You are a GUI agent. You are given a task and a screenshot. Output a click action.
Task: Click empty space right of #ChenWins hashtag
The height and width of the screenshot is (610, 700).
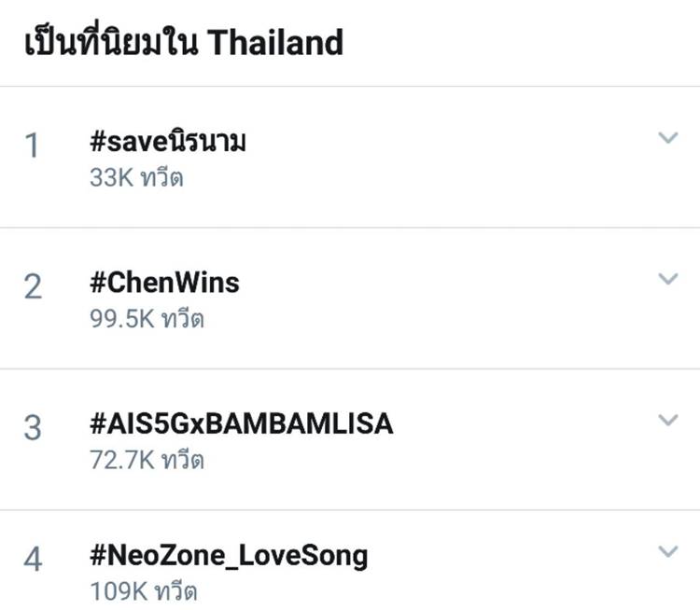click(448, 282)
